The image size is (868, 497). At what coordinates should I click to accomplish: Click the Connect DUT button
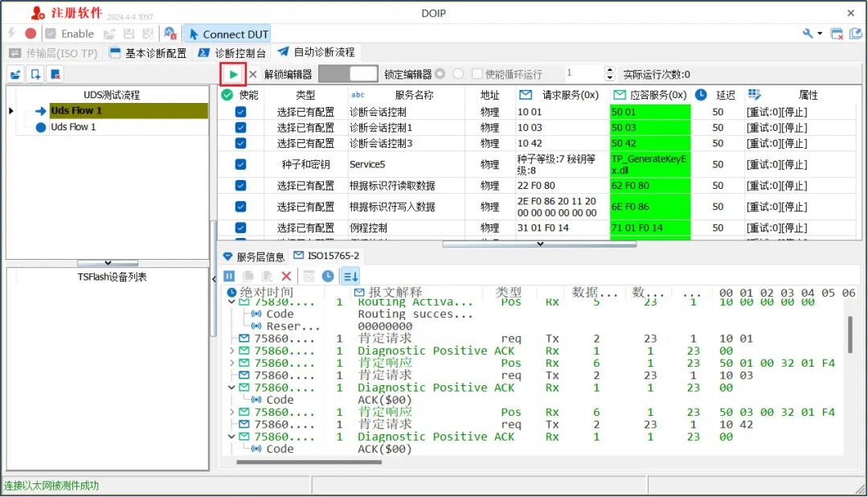227,33
